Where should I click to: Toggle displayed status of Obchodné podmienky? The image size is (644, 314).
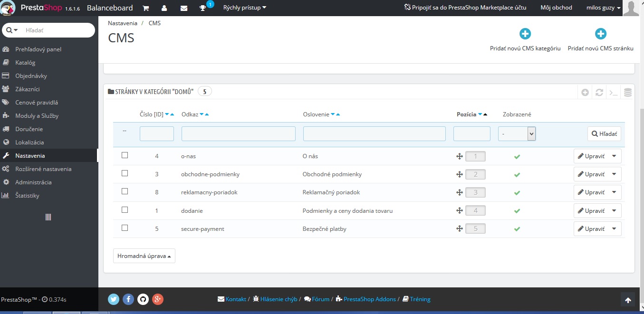(517, 174)
